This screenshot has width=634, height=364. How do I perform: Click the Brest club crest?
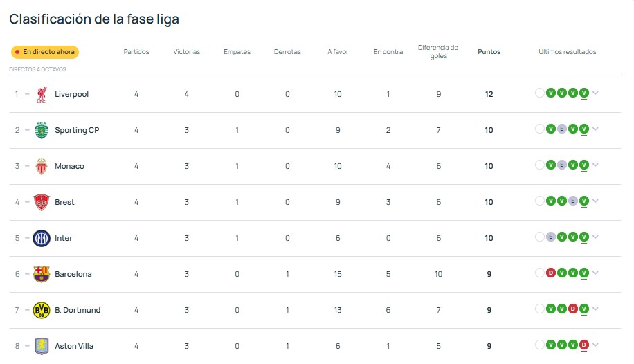[42, 202]
